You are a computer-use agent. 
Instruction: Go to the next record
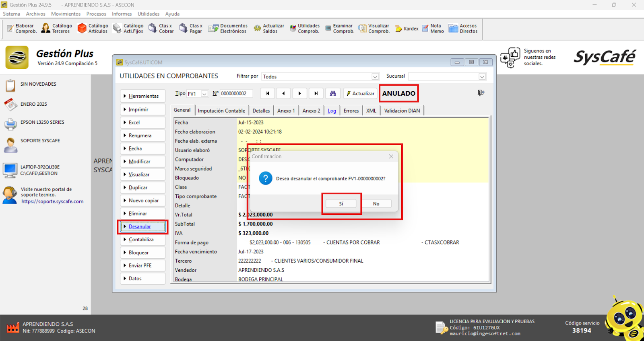(299, 93)
